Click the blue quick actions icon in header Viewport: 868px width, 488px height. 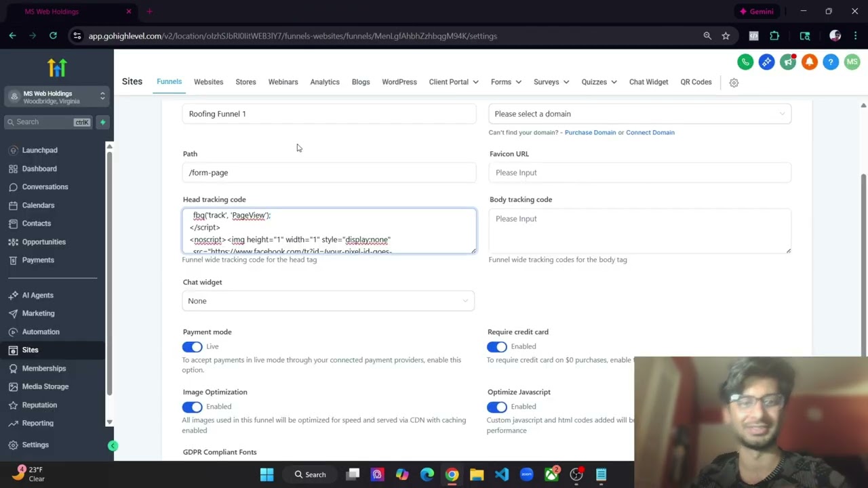766,62
